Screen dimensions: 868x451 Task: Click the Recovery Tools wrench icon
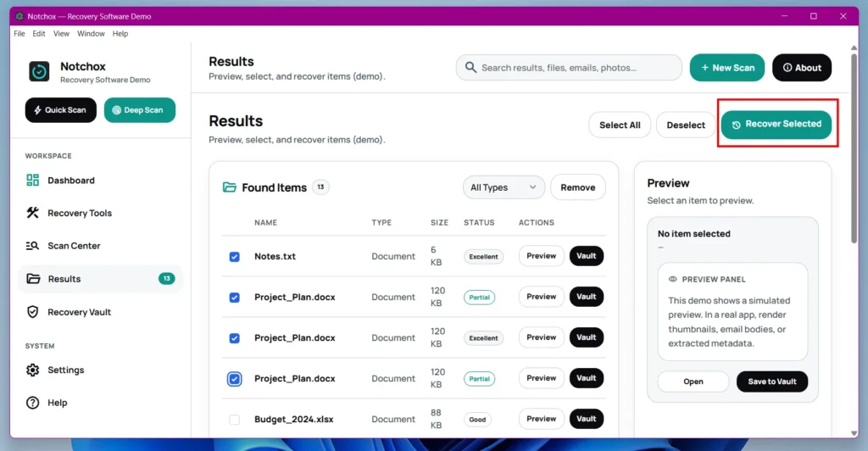click(x=33, y=213)
